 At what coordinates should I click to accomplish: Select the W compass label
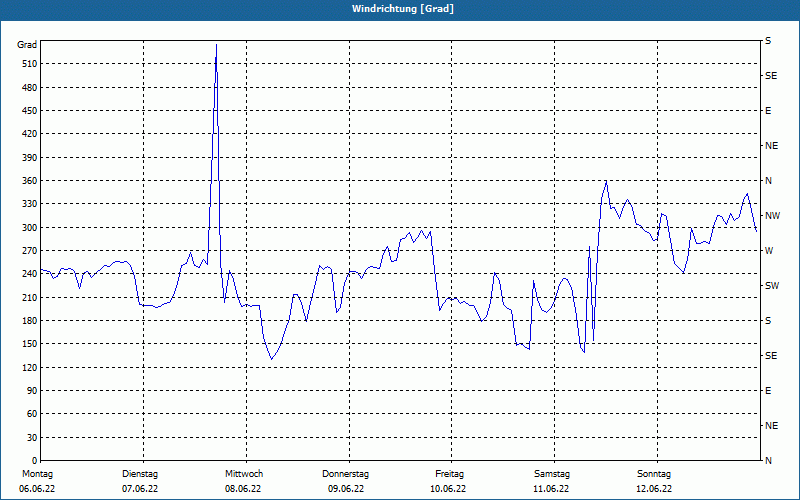point(769,251)
